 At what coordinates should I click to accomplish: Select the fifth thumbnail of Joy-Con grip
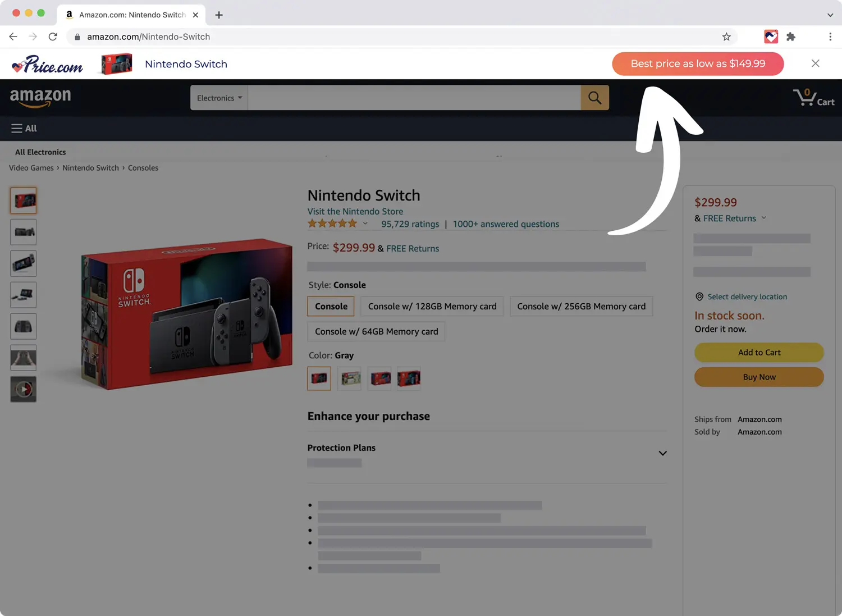pyautogui.click(x=24, y=326)
